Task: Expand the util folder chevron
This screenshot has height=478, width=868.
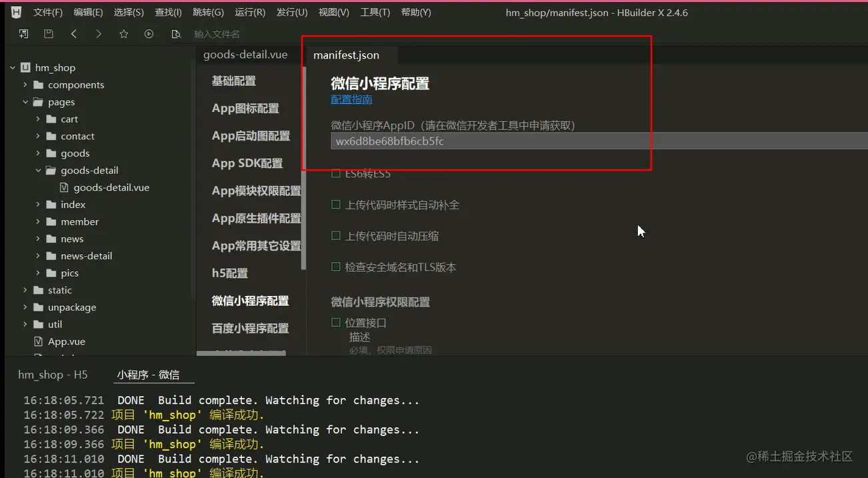Action: [x=25, y=324]
